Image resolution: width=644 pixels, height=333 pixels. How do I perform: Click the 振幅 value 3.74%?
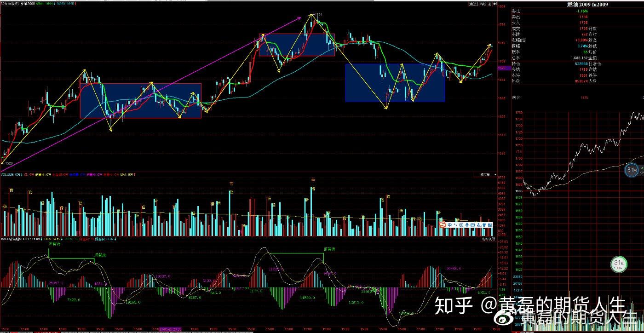pos(583,46)
